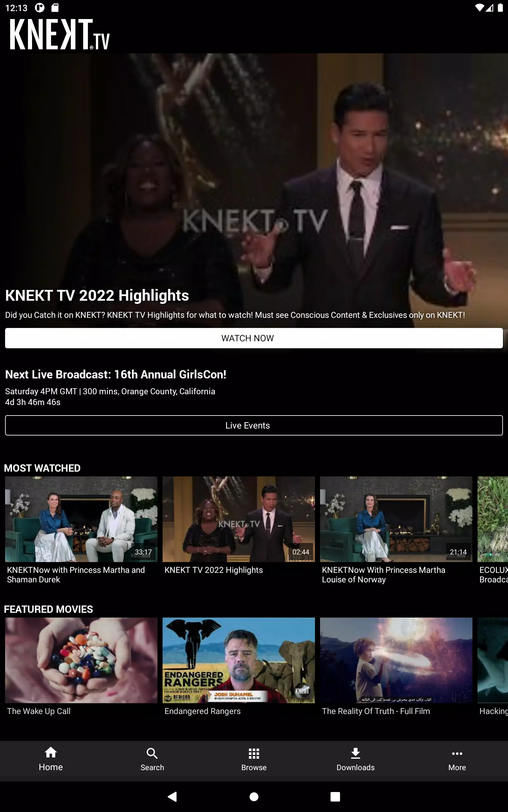Screen dimensions: 508x812
Task: Tap the Android back button
Action: point(172,796)
